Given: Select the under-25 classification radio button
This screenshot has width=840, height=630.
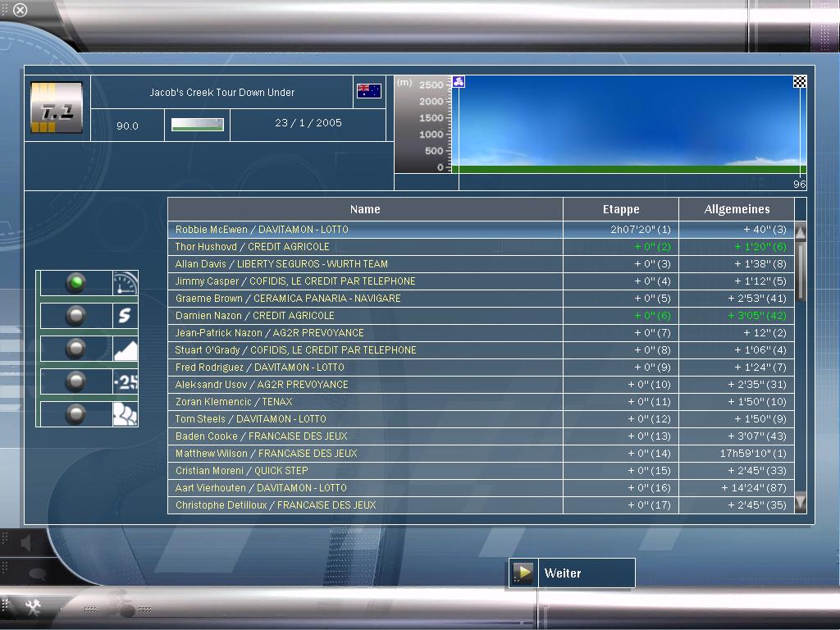Looking at the screenshot, I should coord(75,382).
